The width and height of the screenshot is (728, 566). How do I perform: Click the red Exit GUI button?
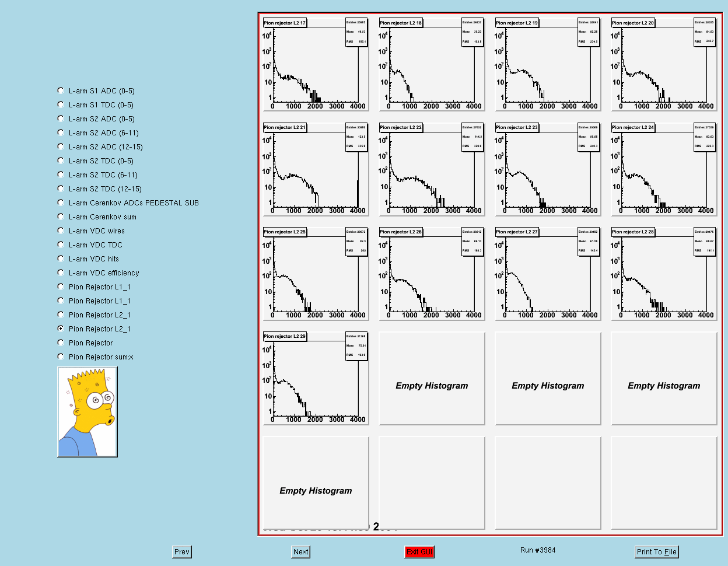(x=419, y=552)
